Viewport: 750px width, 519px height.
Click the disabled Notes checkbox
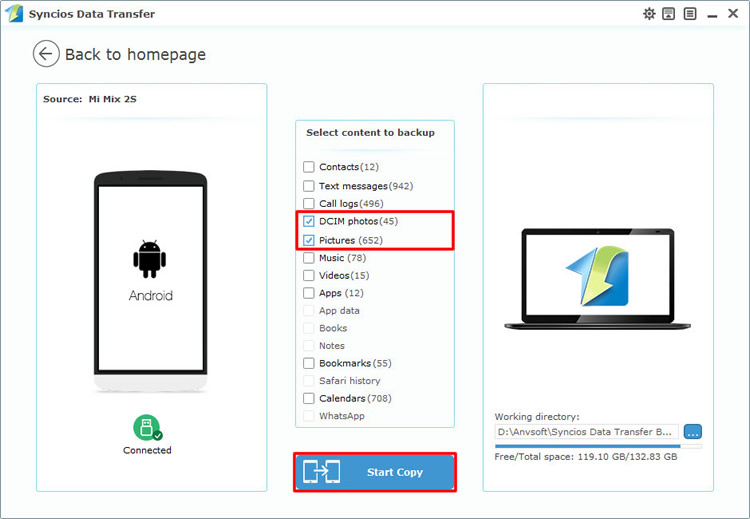[x=309, y=345]
